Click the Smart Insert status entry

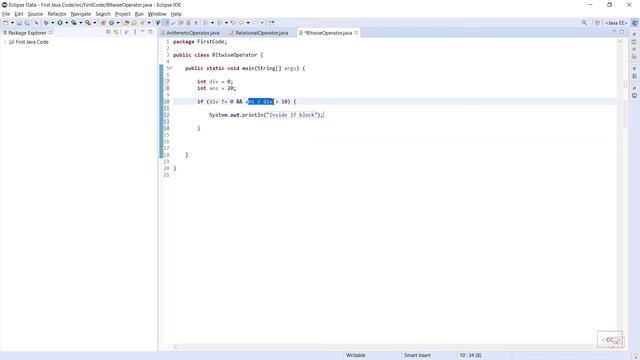(x=417, y=355)
